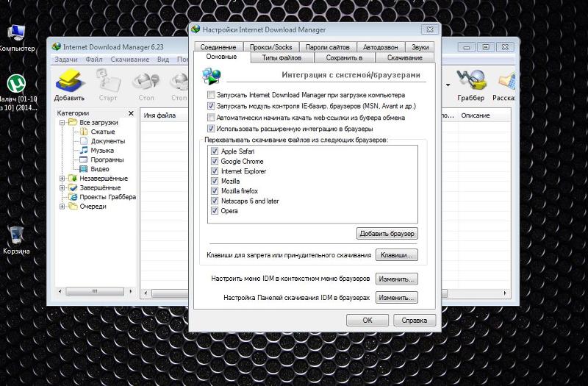Open the Автодозвон tab
This screenshot has height=386, width=588.
(380, 47)
